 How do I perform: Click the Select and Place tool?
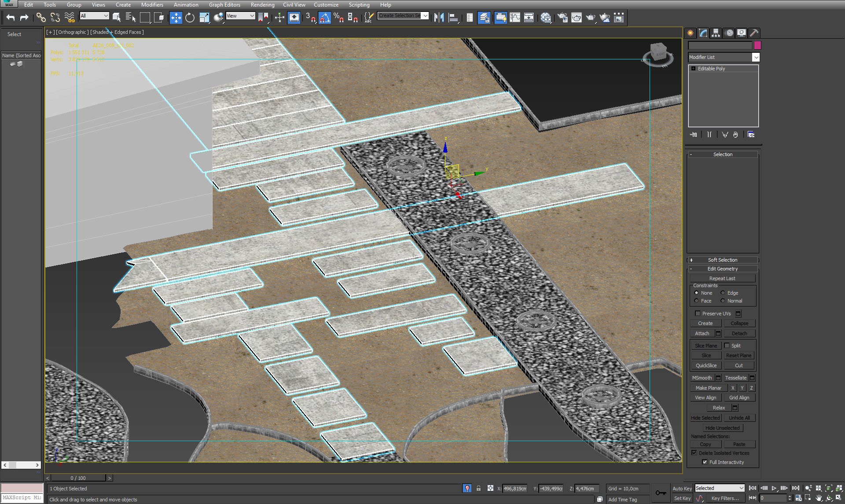[218, 18]
